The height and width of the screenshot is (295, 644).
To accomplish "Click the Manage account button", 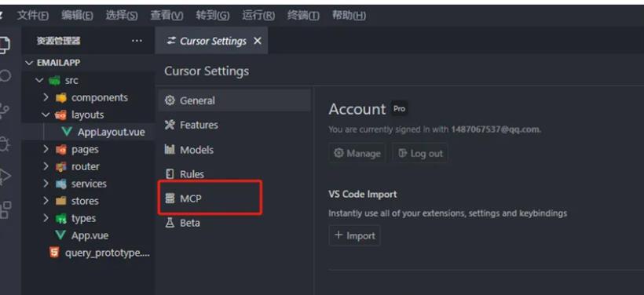I will 357,154.
